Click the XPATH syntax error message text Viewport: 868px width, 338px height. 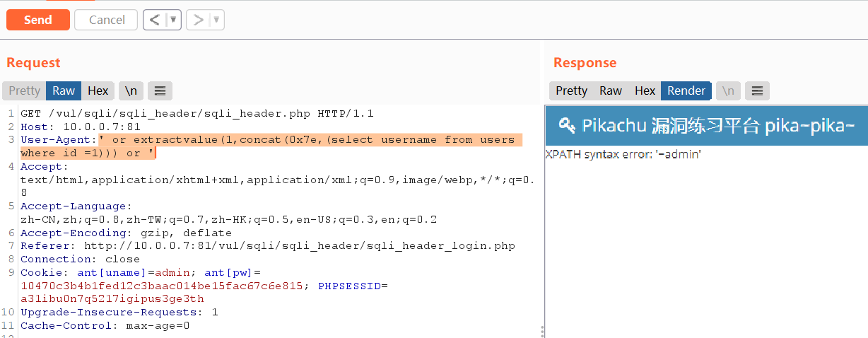click(x=623, y=154)
